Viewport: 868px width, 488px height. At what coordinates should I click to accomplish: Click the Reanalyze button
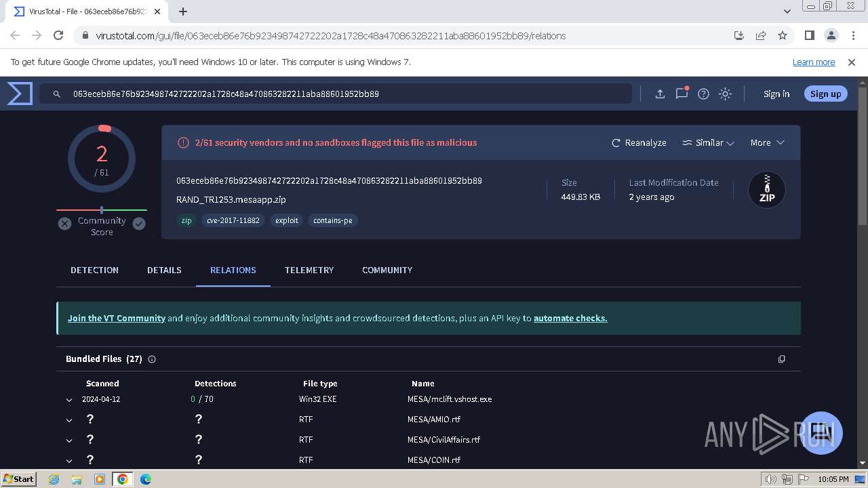(x=639, y=143)
